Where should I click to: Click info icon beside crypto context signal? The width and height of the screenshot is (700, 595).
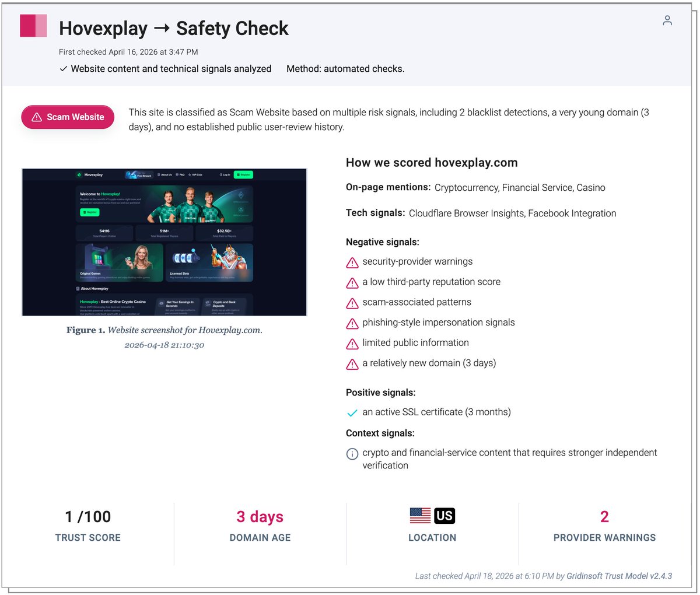[x=352, y=454]
